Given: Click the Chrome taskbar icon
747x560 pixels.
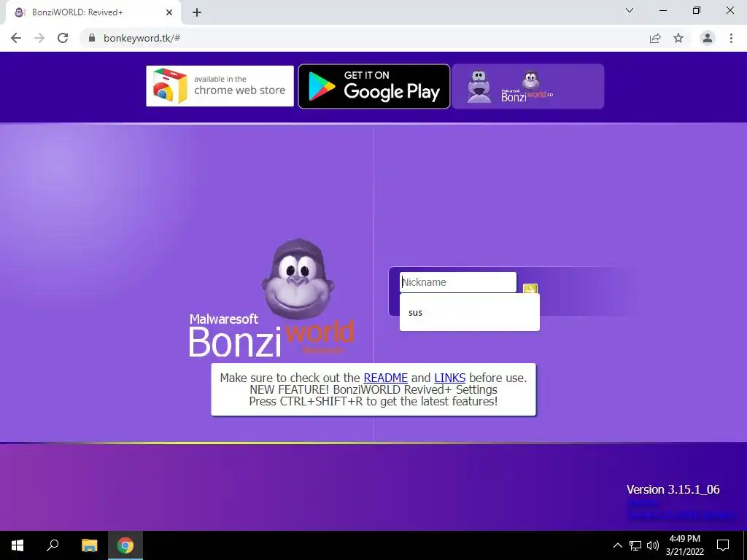Looking at the screenshot, I should (x=125, y=545).
